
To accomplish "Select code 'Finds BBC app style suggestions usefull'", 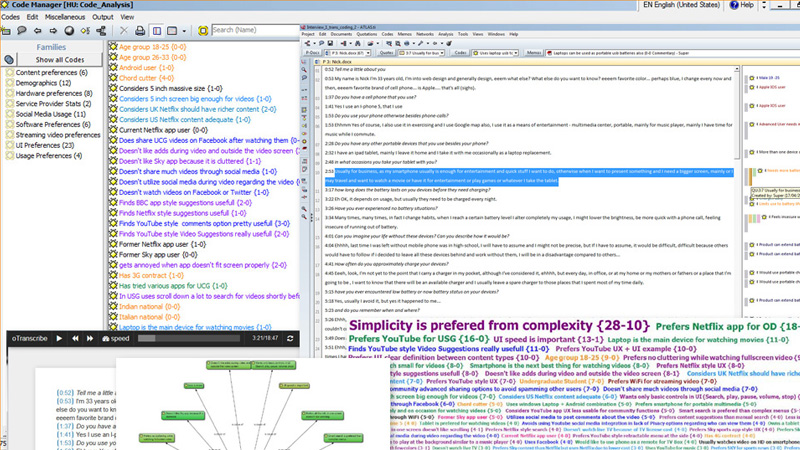I will pos(185,203).
